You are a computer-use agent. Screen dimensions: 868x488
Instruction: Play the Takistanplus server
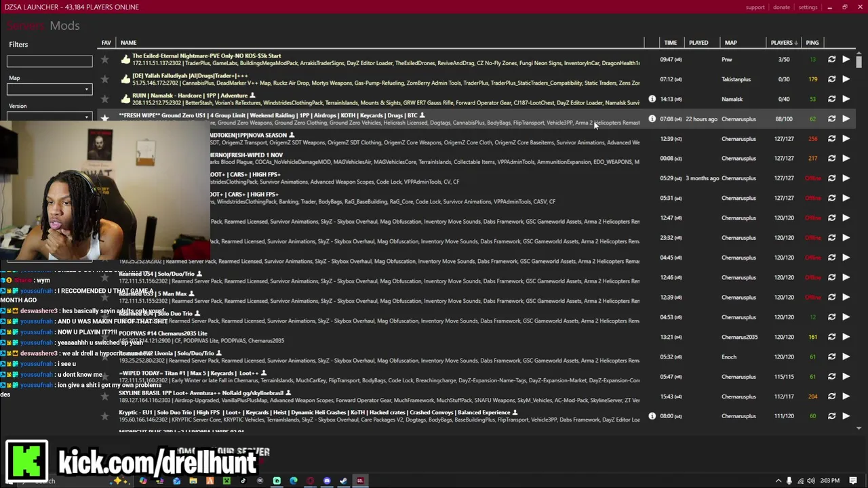pyautogui.click(x=846, y=79)
